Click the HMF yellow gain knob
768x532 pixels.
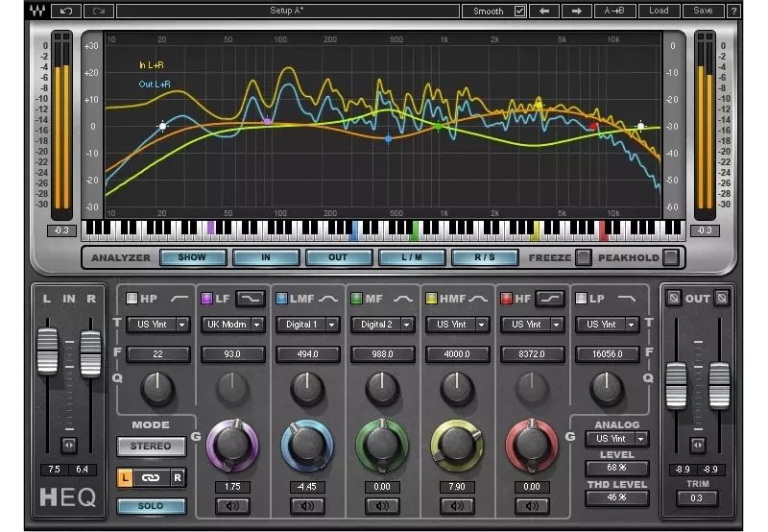point(457,445)
